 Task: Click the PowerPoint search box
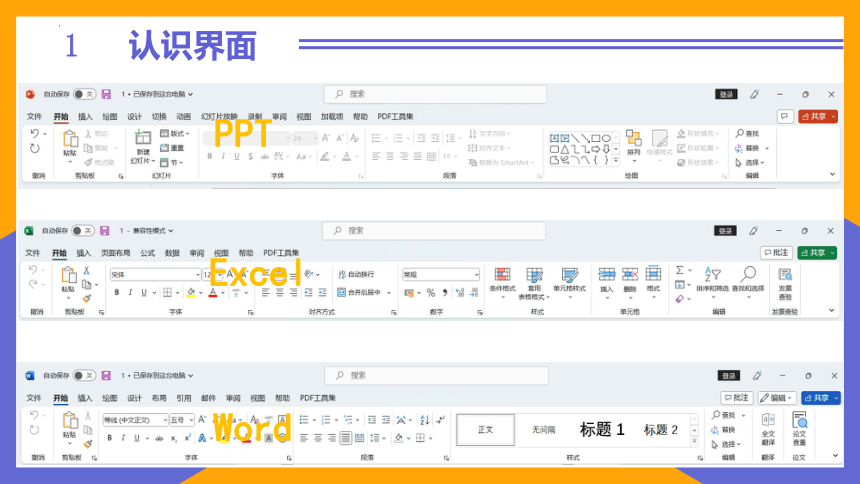(435, 94)
